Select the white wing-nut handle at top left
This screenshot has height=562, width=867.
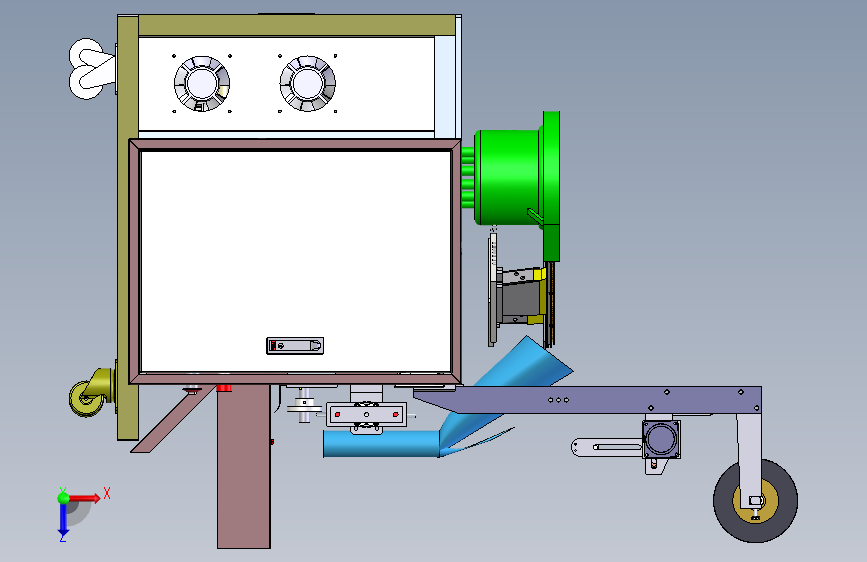91,69
